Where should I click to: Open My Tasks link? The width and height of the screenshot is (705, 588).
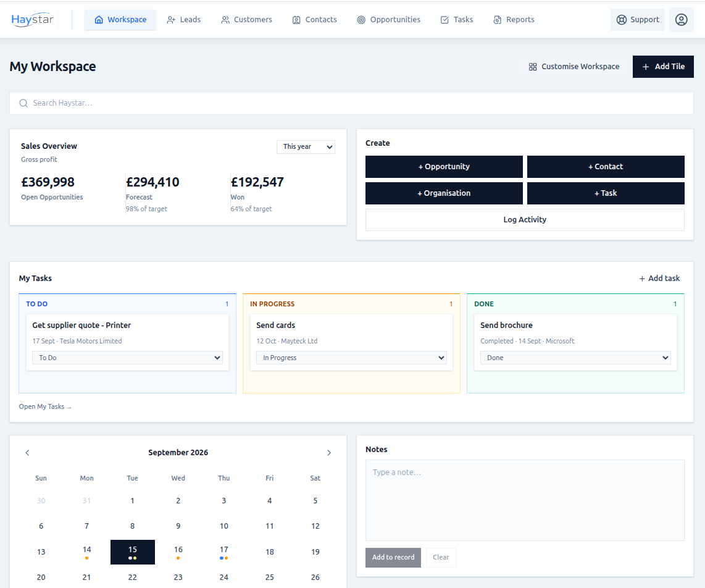45,406
